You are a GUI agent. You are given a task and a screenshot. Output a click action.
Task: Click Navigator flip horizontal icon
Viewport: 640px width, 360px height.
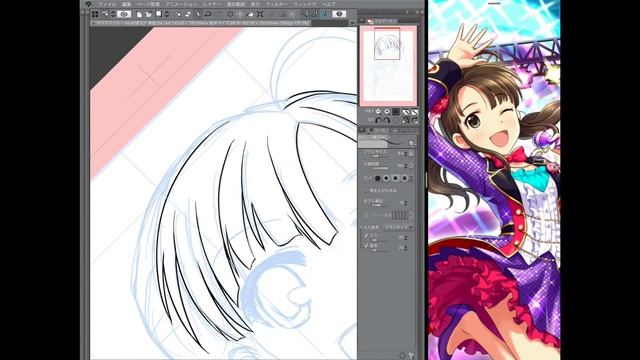(406, 120)
